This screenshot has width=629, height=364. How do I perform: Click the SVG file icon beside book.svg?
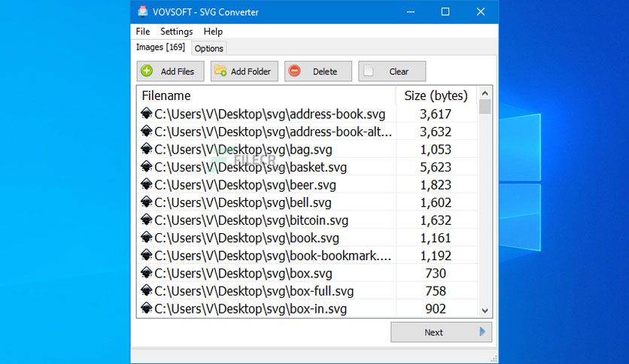point(147,237)
